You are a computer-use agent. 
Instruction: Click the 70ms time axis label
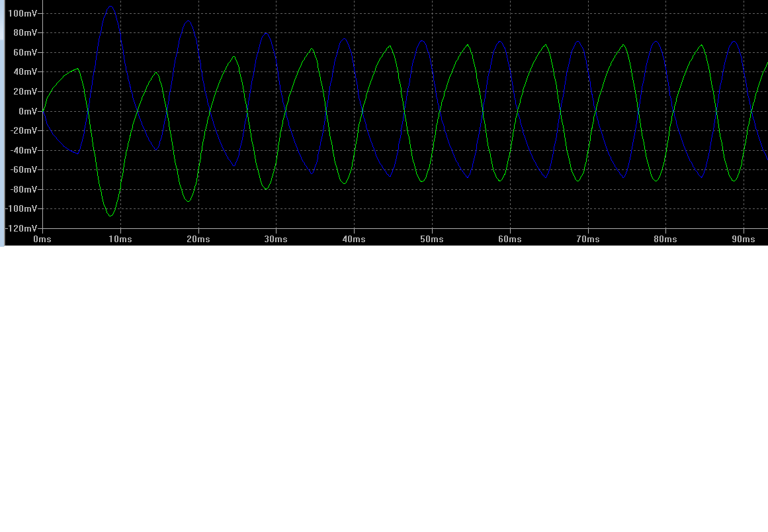pos(588,239)
